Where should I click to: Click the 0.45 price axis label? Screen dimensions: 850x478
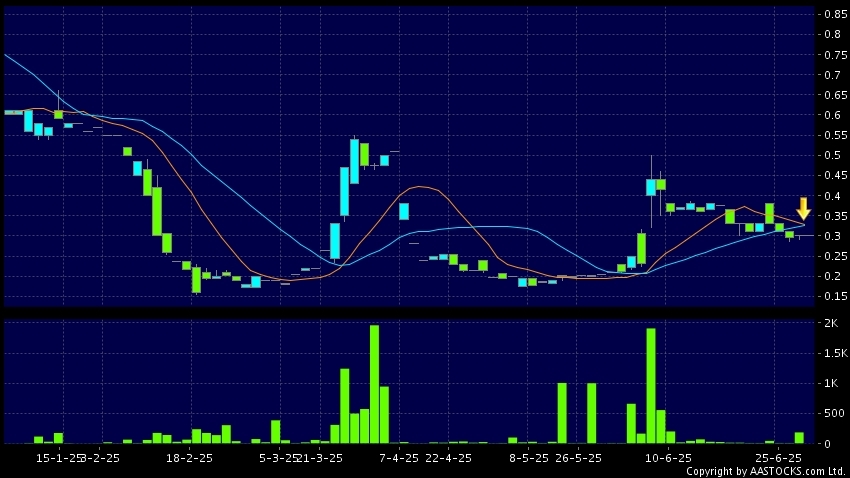(835, 175)
